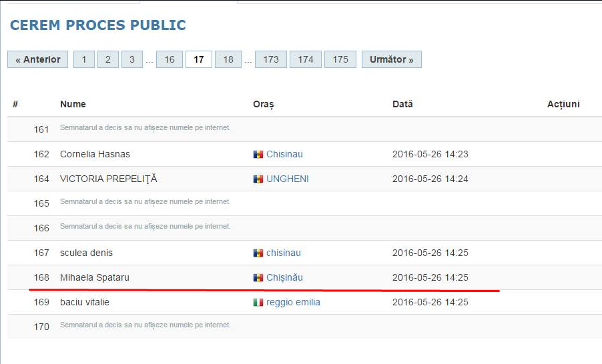This screenshot has height=364, width=602.
Task: Select name VICTORIA PREPELIȚĂ
Action: click(x=109, y=179)
